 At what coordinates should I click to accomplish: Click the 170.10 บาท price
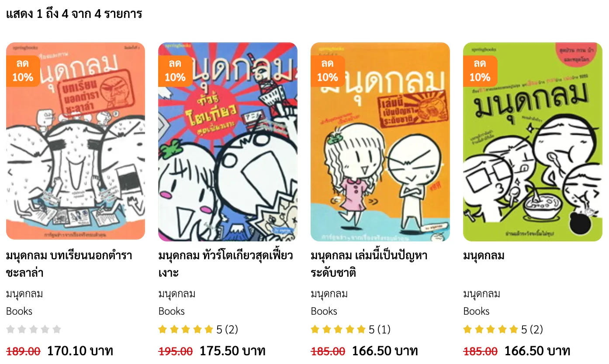tap(80, 351)
